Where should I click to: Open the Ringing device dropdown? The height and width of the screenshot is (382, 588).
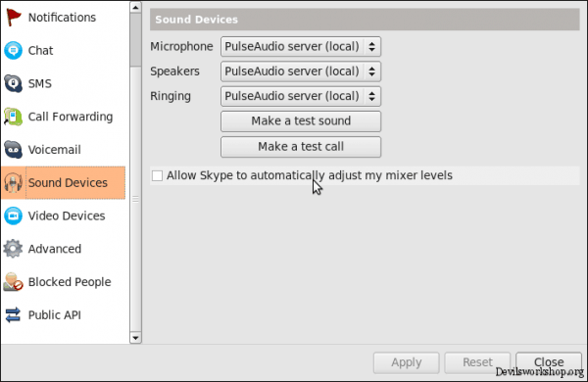(x=301, y=96)
